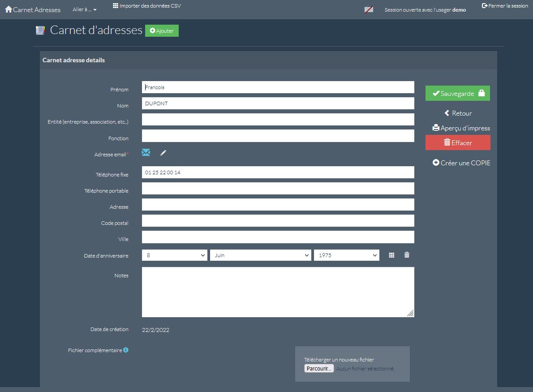Click the home Carnet Adresses icon

pyautogui.click(x=9, y=9)
